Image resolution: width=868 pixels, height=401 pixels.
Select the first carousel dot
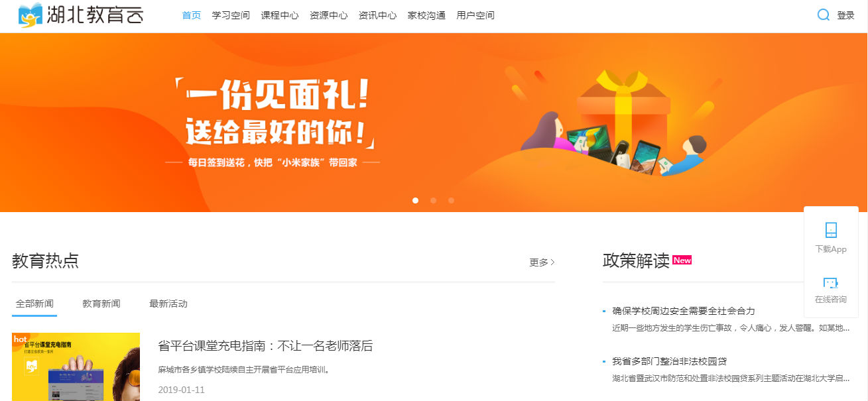coord(416,200)
